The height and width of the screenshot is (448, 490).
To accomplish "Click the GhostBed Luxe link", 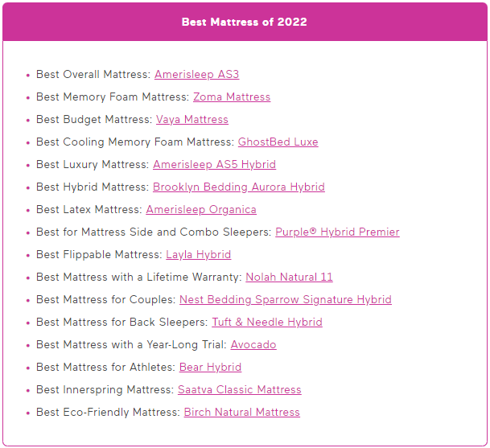I will click(278, 142).
